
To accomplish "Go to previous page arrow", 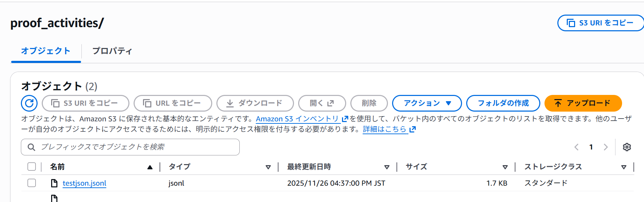I will (577, 147).
